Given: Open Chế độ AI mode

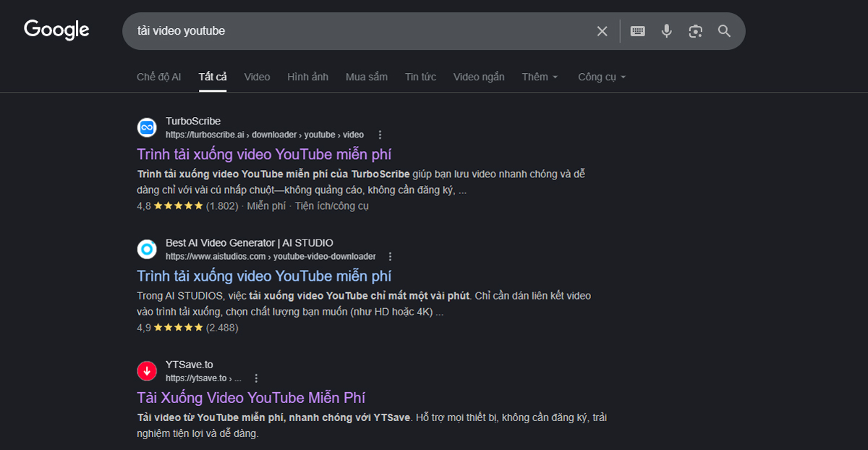Looking at the screenshot, I should pyautogui.click(x=158, y=76).
